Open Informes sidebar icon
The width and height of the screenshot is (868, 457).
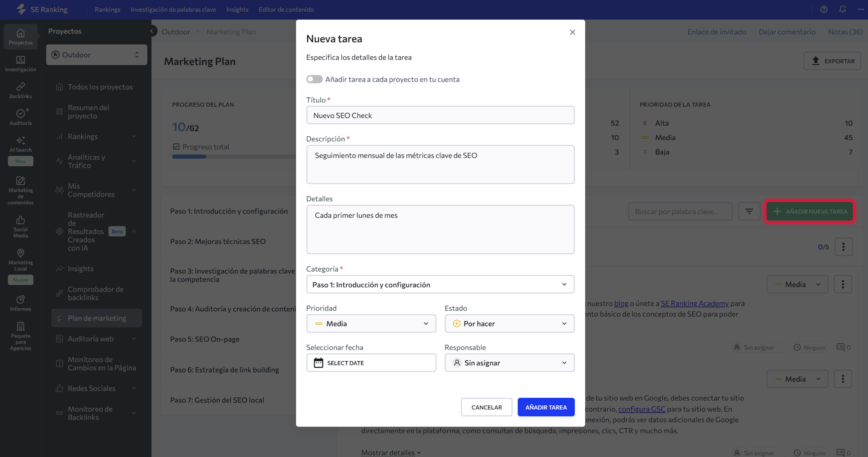pos(21,303)
